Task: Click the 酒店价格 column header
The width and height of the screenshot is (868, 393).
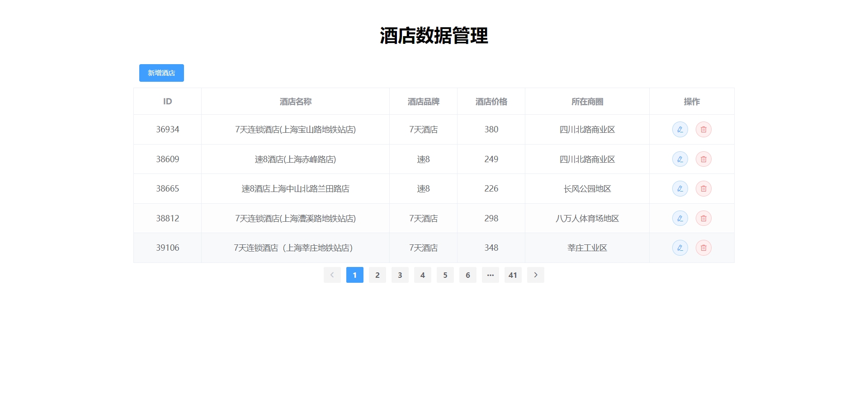Action: 491,102
